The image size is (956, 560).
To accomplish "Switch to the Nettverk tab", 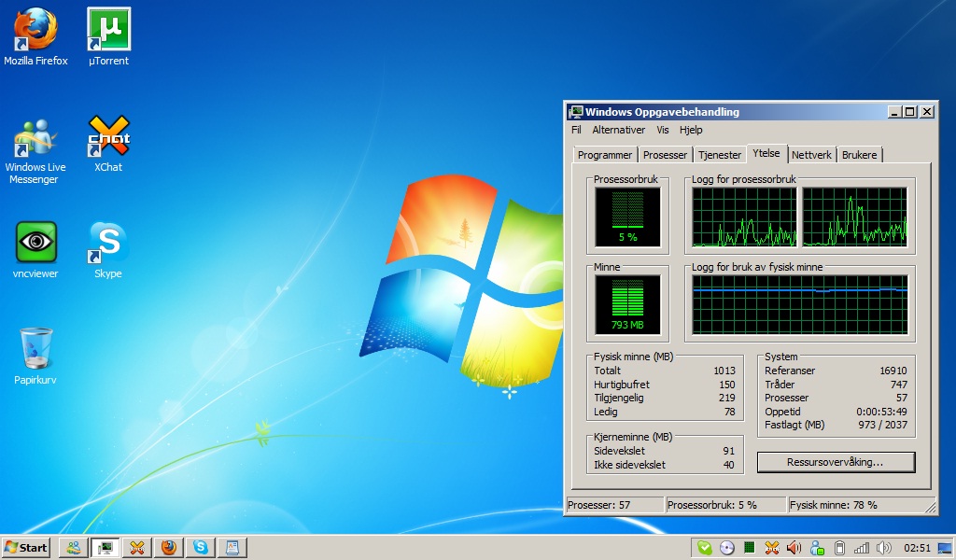I will (x=811, y=155).
